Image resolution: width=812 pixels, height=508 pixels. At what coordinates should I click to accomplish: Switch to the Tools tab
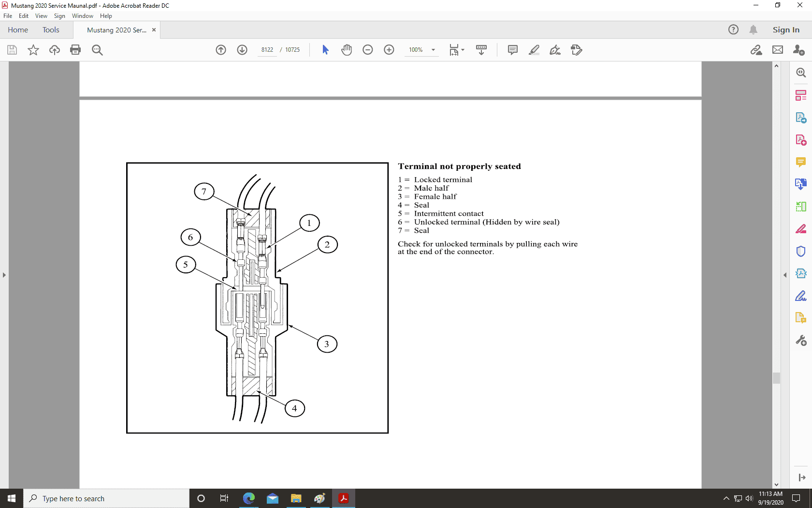click(x=51, y=30)
